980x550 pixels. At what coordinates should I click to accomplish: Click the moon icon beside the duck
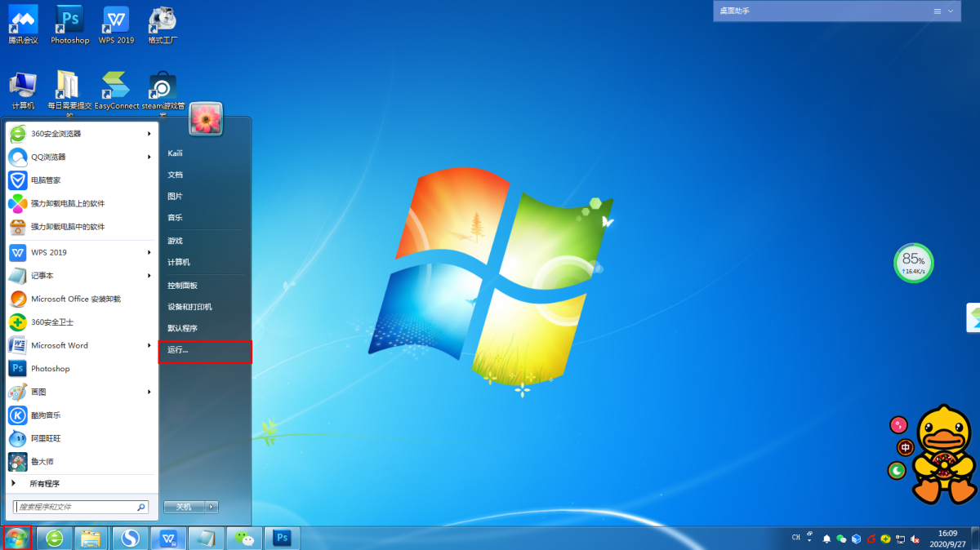897,470
